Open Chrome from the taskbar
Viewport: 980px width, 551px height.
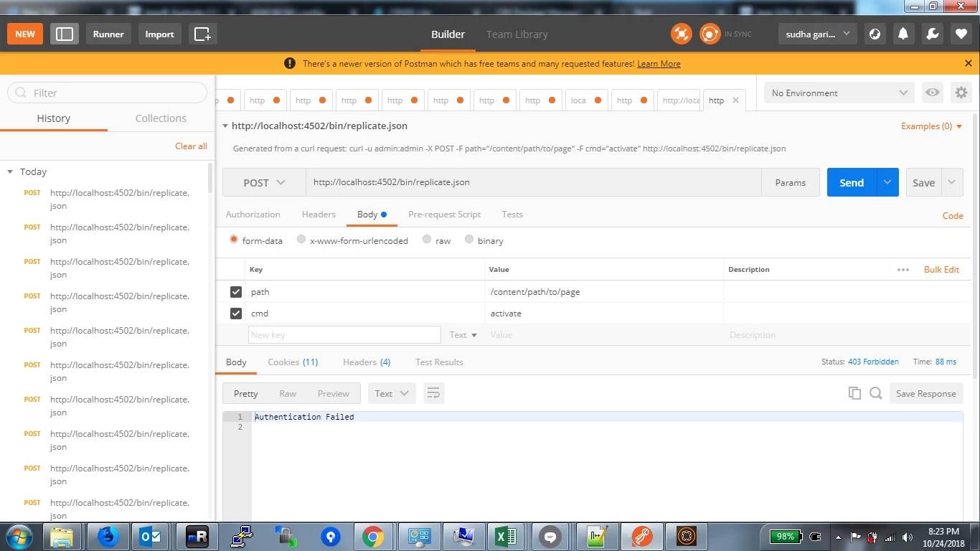(x=372, y=536)
